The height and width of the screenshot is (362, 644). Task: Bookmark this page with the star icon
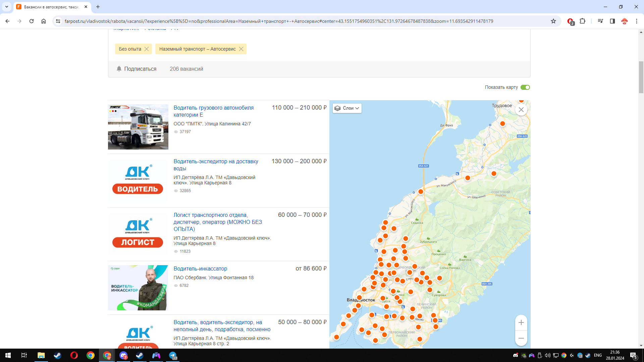click(x=553, y=21)
